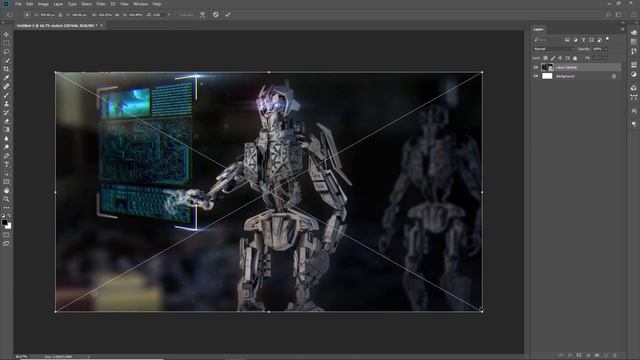Screen dimensions: 640x360
Task: Select the Rectangular Marquee tool
Action: pos(6,43)
